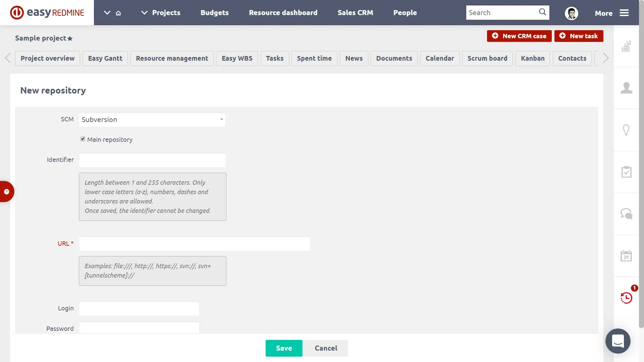
Task: Open the recent activity history icon with badge
Action: (627, 298)
